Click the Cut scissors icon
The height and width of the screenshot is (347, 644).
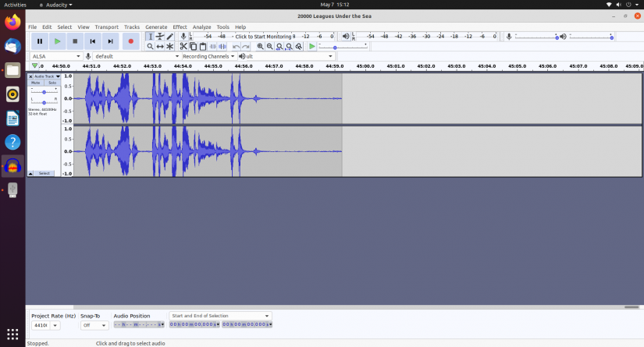pyautogui.click(x=183, y=47)
